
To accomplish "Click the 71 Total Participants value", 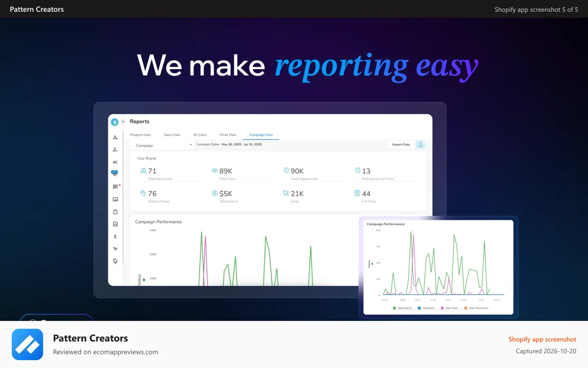I will (x=152, y=171).
